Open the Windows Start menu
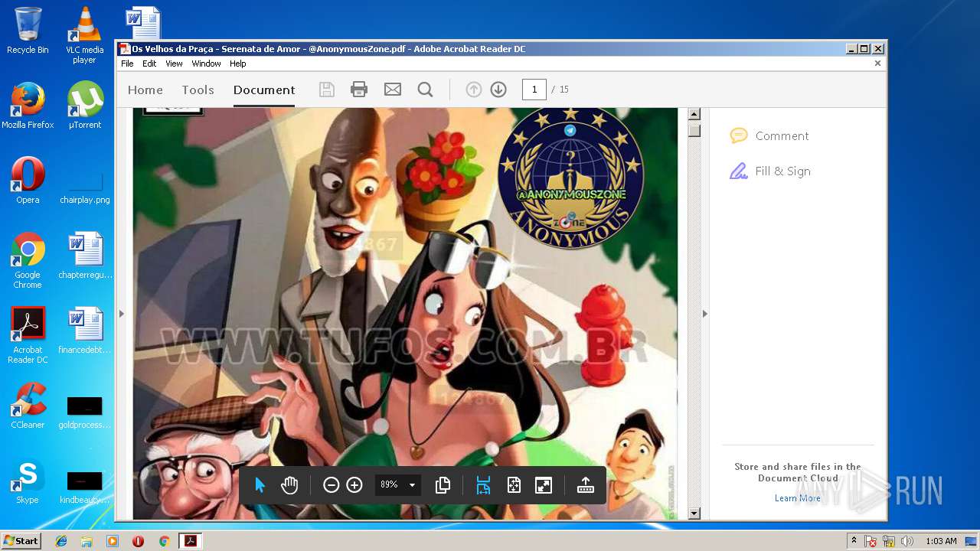Image resolution: width=980 pixels, height=551 pixels. pos(21,540)
